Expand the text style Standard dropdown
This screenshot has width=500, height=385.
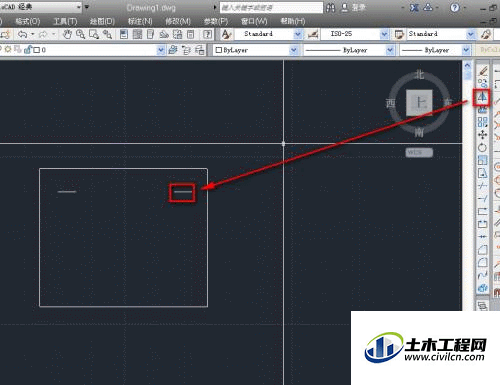[298, 34]
